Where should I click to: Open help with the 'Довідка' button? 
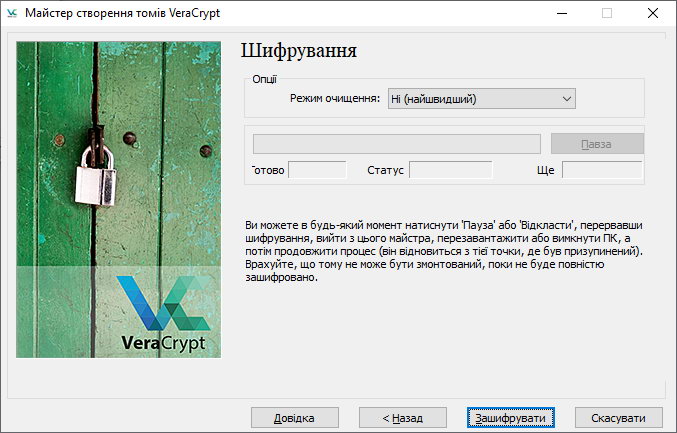(x=293, y=417)
